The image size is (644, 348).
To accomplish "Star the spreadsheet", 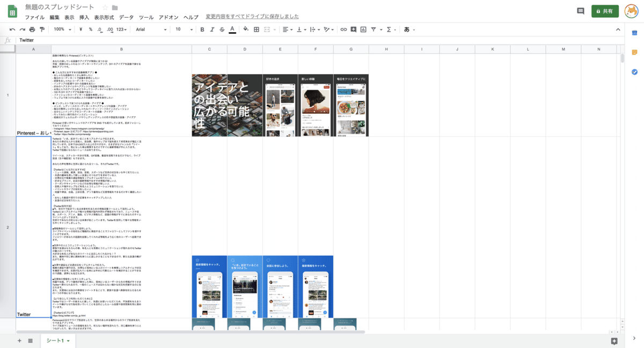I will [105, 8].
